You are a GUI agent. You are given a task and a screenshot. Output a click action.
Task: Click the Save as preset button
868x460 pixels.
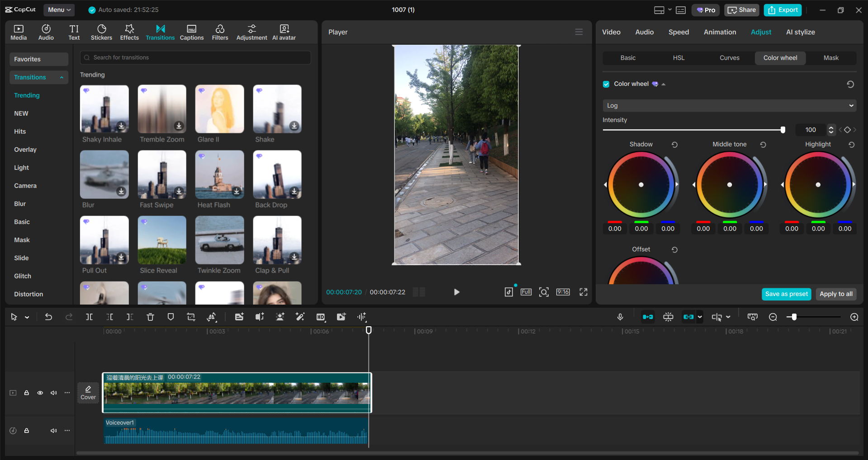pyautogui.click(x=786, y=294)
